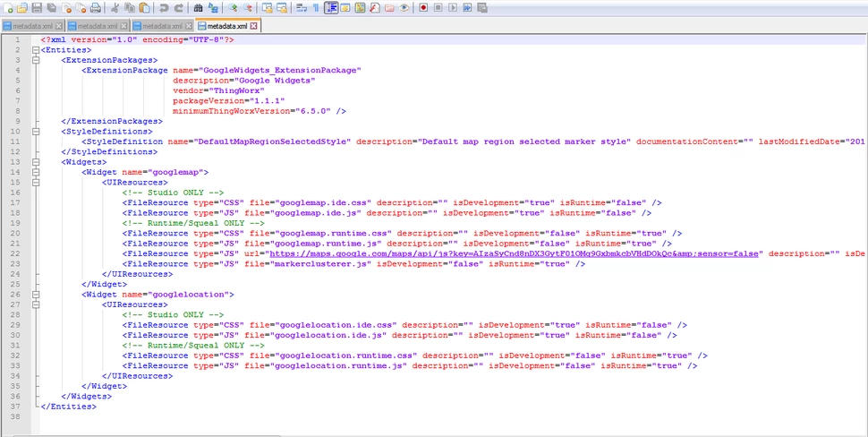Screen dimensions: 868x437
Task: Click the XML declaration on line 1
Action: point(137,40)
